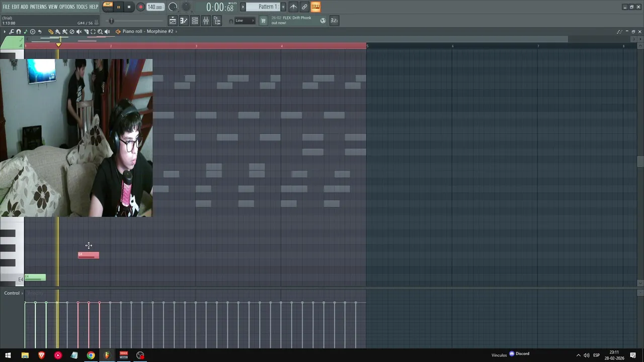The image size is (644, 362).
Task: Click the 32 icon next to the globe
Action: (334, 21)
